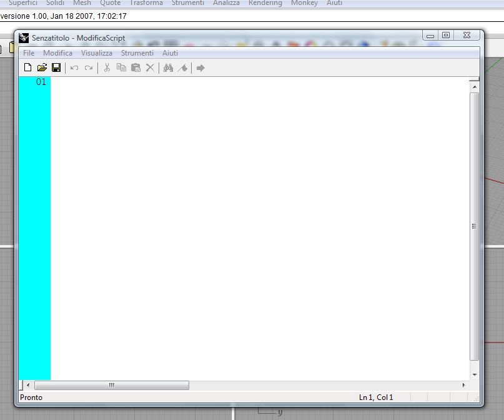Close the ModificaScript window
The image size is (504, 420).
(467, 36)
